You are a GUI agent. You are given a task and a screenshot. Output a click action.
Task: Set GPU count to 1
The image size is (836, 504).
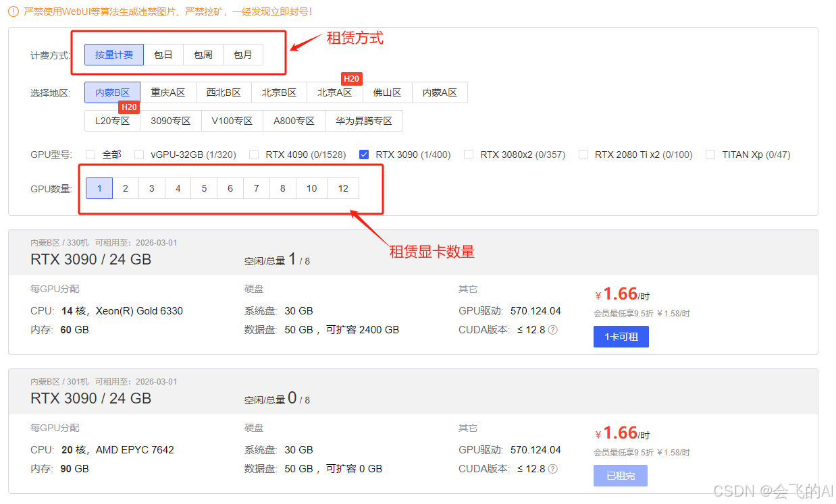[99, 188]
